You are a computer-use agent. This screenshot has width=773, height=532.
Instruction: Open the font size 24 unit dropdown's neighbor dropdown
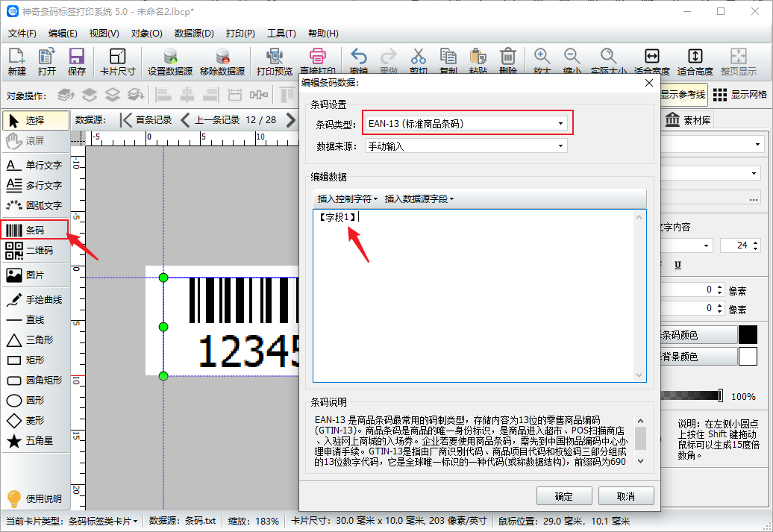(687, 245)
